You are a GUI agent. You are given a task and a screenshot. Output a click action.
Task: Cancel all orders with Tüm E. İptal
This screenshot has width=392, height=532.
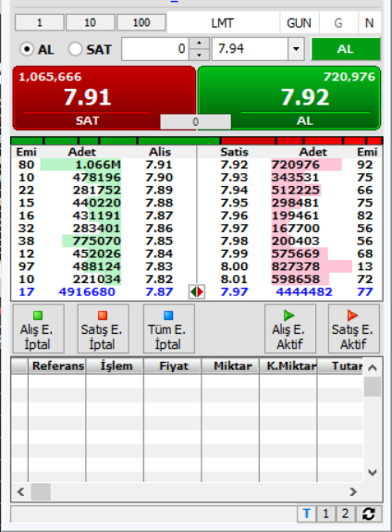[168, 328]
